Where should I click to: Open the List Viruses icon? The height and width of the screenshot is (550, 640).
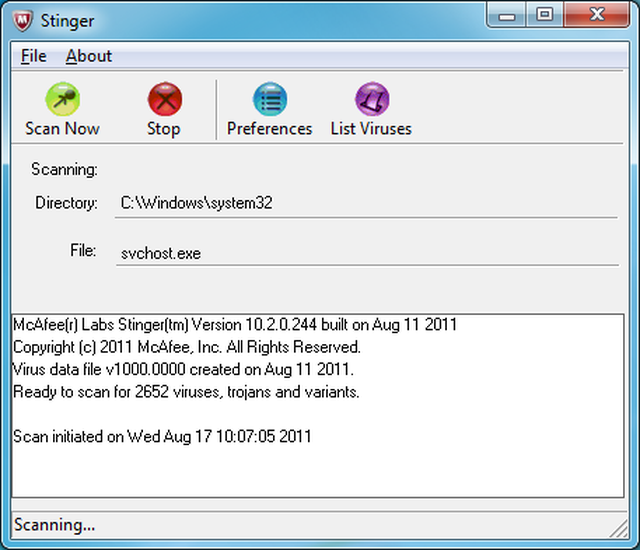coord(372,99)
